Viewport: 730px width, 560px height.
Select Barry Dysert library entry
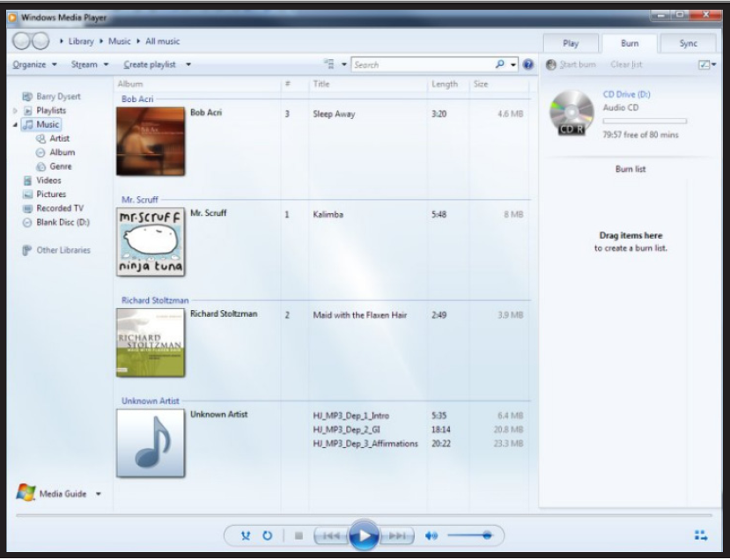pyautogui.click(x=58, y=96)
